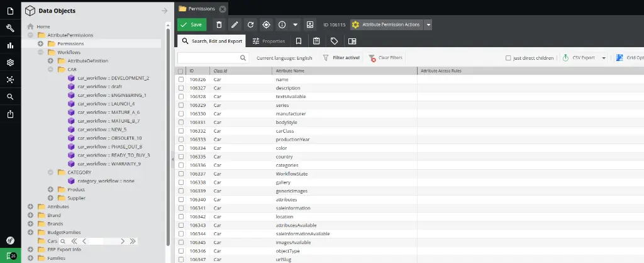Image resolution: width=644 pixels, height=263 pixels.
Task: Show object info via info icon
Action: pyautogui.click(x=282, y=25)
